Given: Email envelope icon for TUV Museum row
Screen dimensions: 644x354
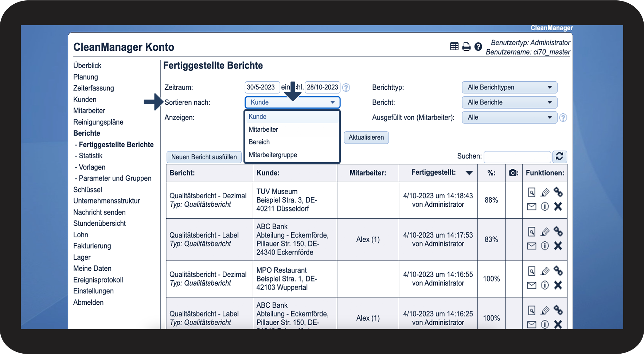Looking at the screenshot, I should 532,207.
